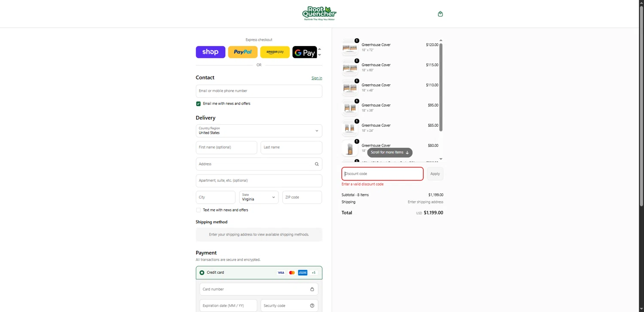This screenshot has height=312, width=644.
Task: Open the State dropdown showing Virginia
Action: (259, 197)
